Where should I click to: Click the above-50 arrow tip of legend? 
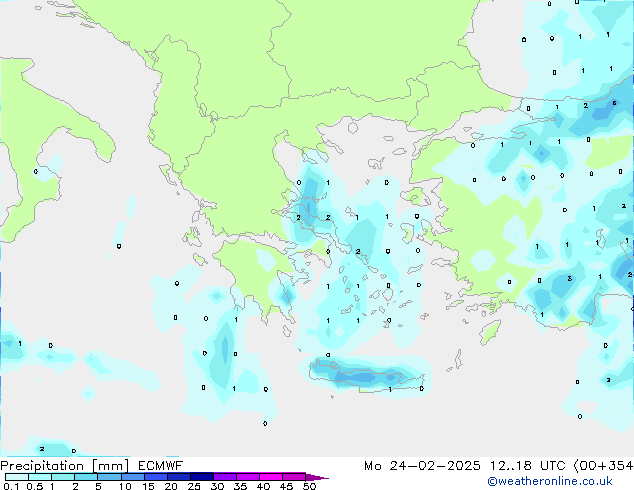click(317, 477)
